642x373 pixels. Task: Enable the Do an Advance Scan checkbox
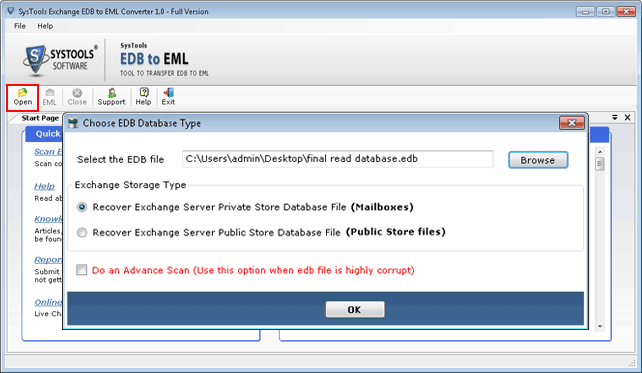tap(81, 270)
